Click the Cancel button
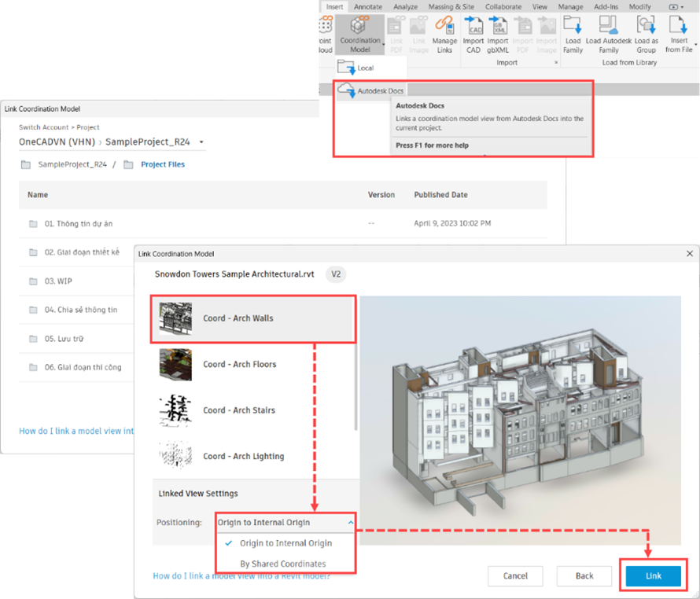Image resolution: width=700 pixels, height=599 pixels. pos(515,575)
